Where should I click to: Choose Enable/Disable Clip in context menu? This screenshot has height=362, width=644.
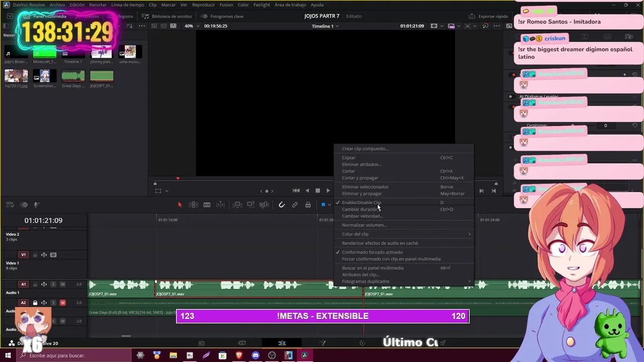pos(404,203)
